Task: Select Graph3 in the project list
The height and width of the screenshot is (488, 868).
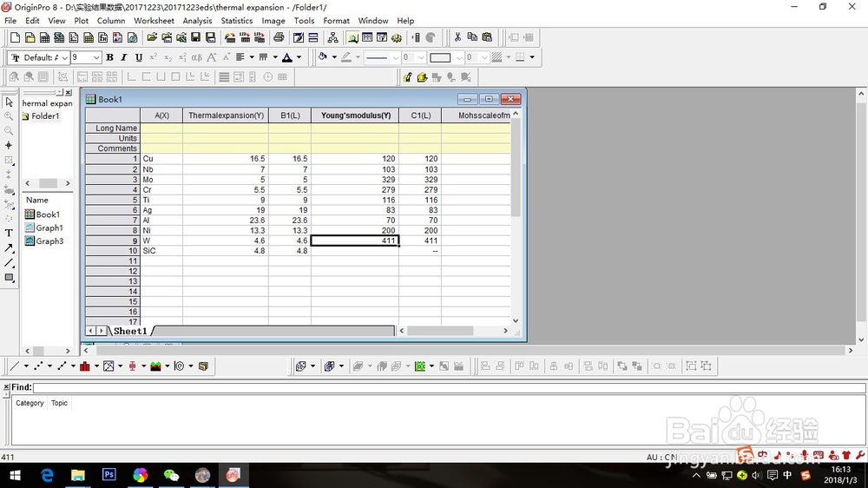Action: tap(44, 241)
